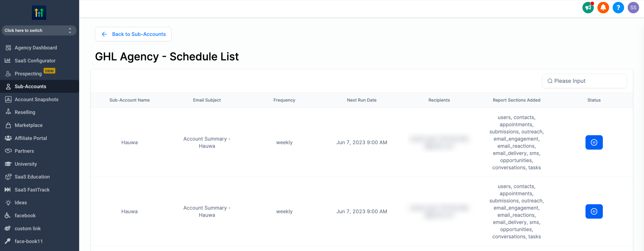Click the Account Snapshots icon

coord(8,99)
